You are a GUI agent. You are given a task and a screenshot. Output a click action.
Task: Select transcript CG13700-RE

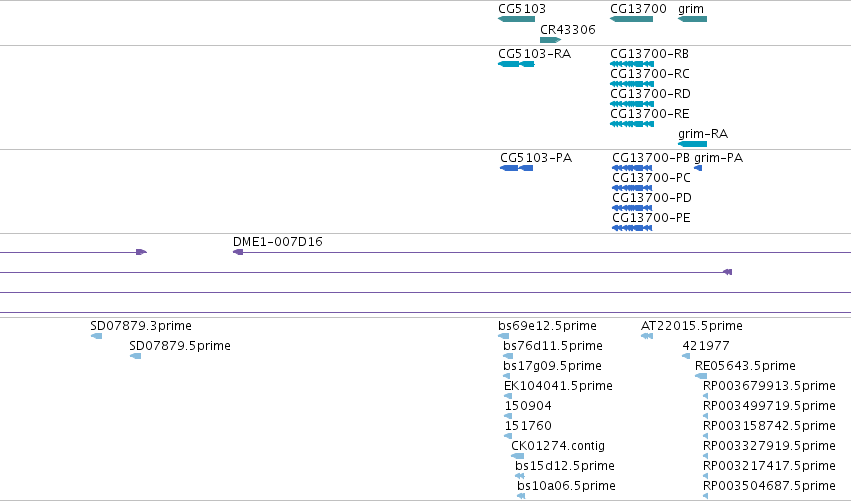click(632, 124)
